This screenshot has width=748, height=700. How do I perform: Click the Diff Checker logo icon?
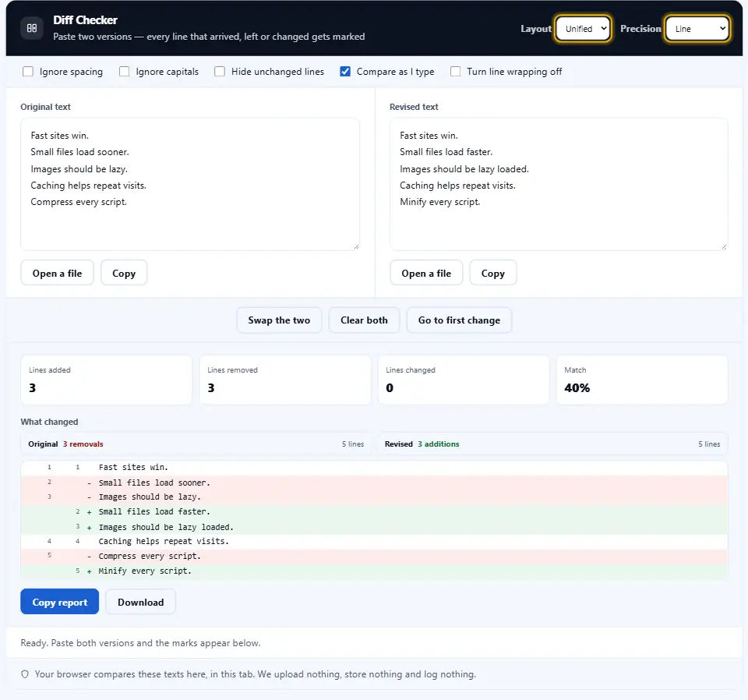tap(32, 28)
